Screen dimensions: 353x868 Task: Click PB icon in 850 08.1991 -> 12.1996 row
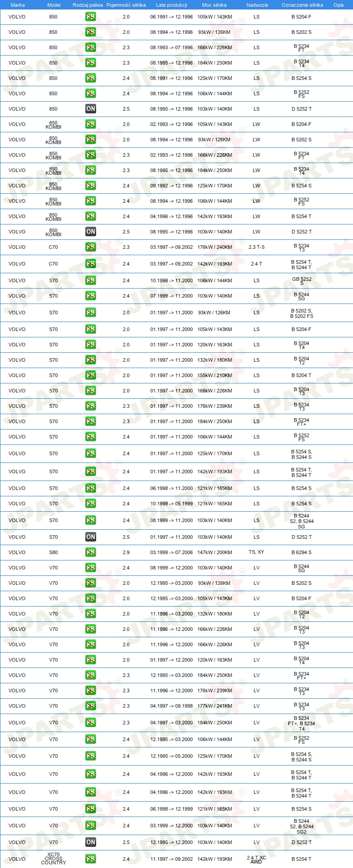91,78
